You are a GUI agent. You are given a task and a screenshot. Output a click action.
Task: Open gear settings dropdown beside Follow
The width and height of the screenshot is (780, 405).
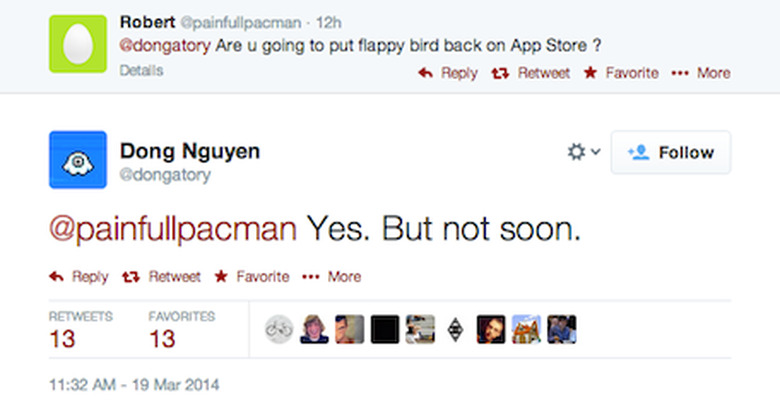583,152
